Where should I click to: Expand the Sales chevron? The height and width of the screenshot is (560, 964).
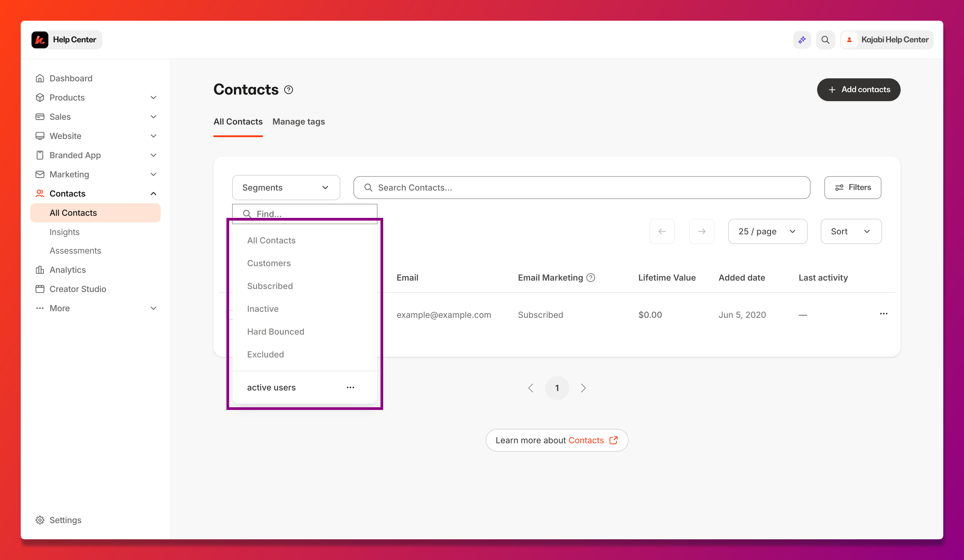pos(153,116)
